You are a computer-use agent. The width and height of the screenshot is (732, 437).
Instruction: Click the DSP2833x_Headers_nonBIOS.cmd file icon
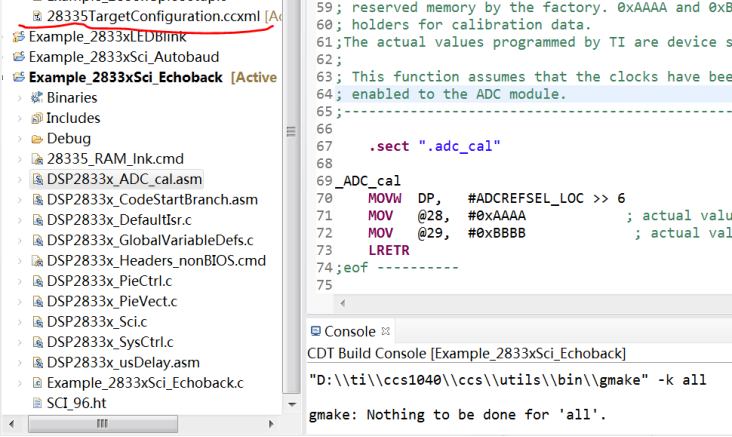point(37,261)
